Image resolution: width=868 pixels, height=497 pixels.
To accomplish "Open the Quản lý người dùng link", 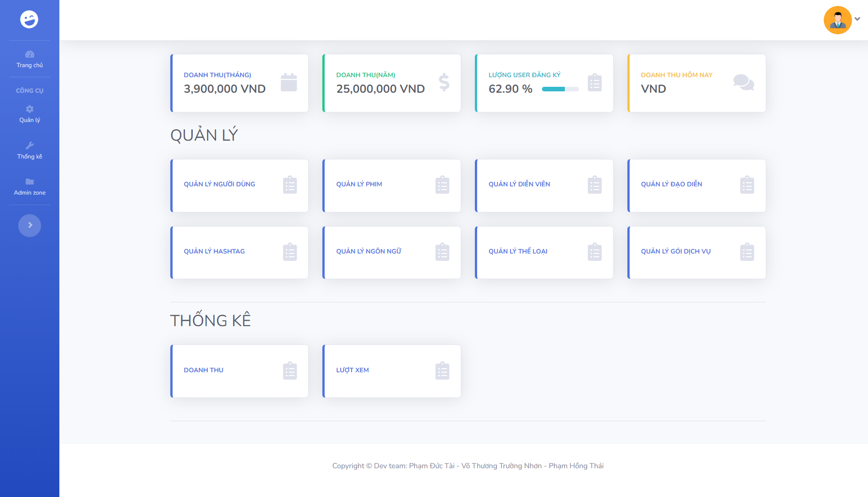I will [220, 184].
